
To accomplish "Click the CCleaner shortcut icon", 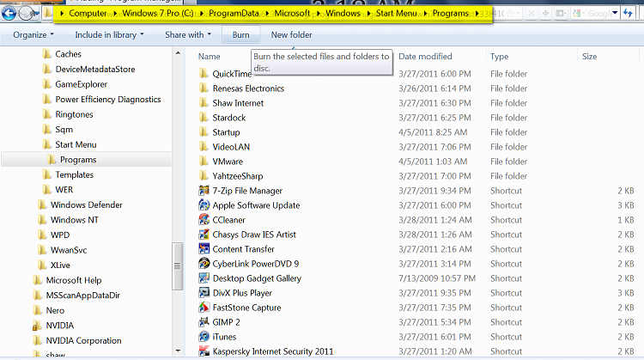I will click(204, 219).
